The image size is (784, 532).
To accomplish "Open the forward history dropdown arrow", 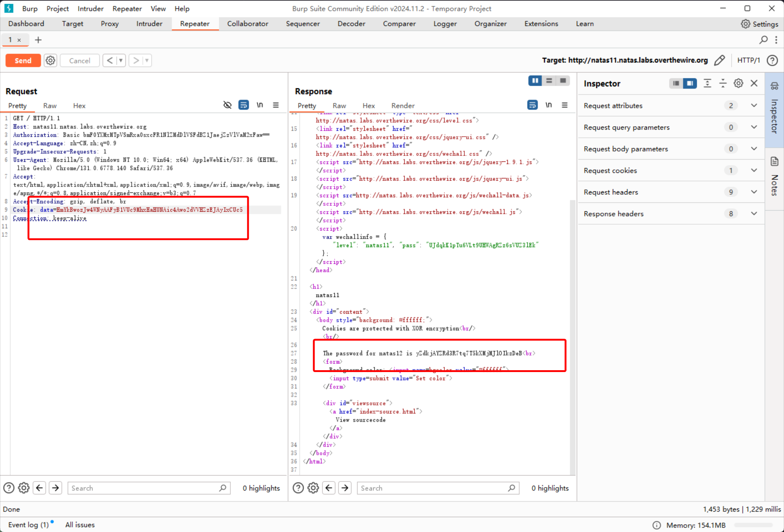I will 147,61.
